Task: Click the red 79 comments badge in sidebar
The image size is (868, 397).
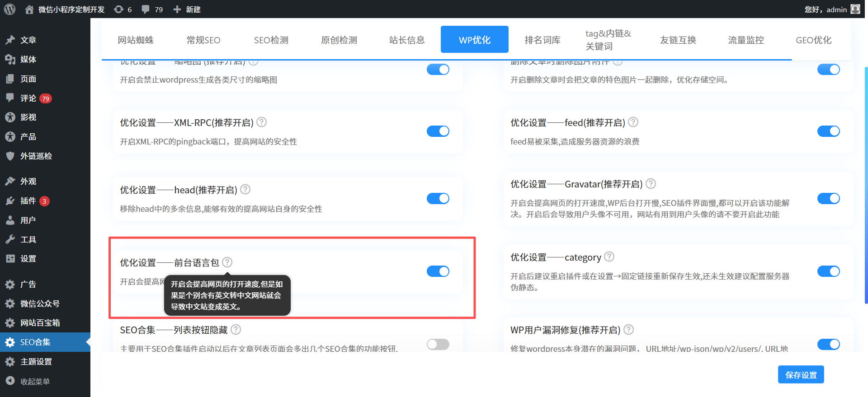Action: [46, 98]
